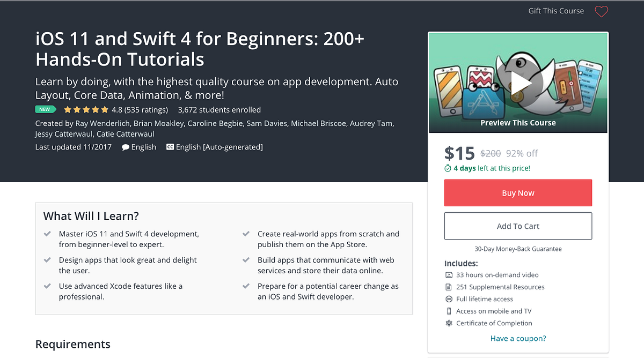Click the Certificate of Completion icon
This screenshot has width=644, height=358.
pyautogui.click(x=448, y=323)
